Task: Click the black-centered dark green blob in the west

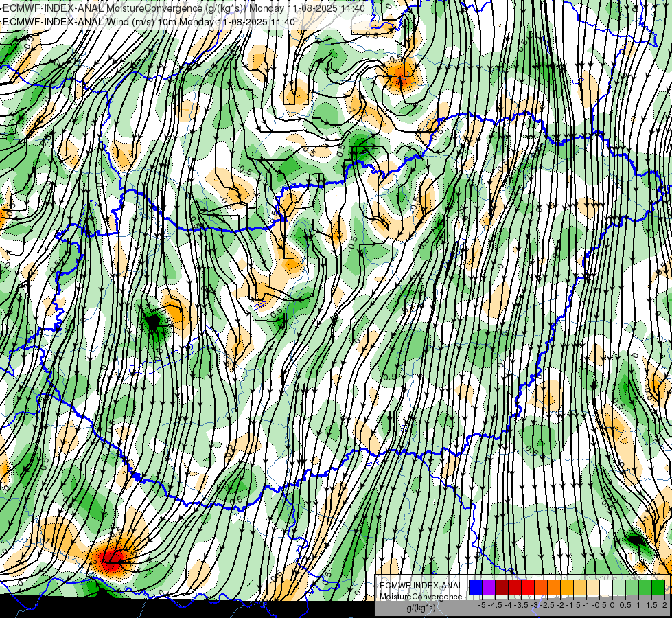Action: coord(152,321)
